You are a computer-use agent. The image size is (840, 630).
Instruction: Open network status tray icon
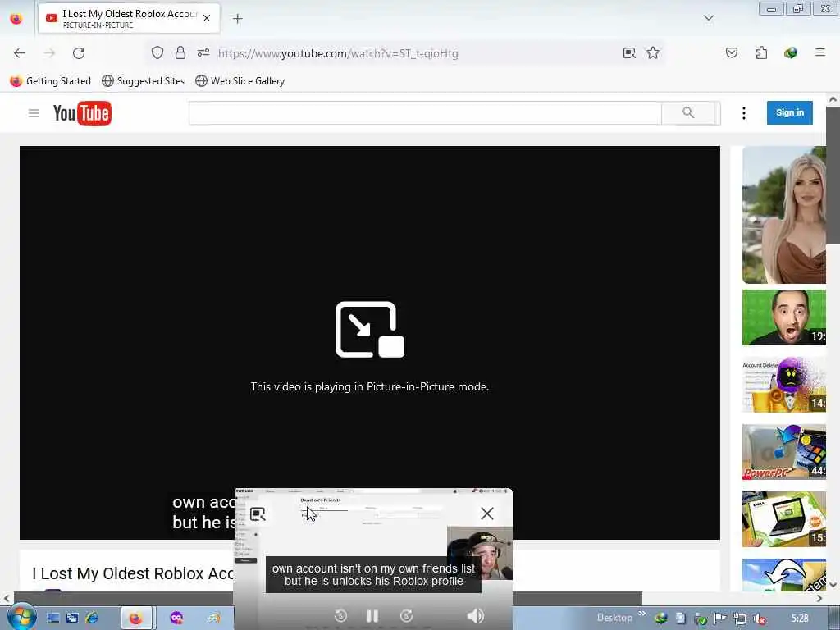[x=740, y=619]
